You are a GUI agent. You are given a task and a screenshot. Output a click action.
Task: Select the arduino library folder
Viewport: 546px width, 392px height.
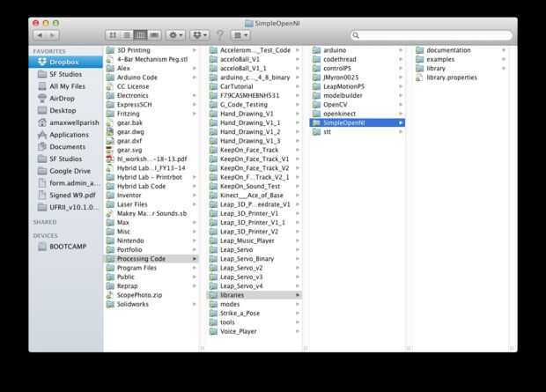[x=358, y=50]
